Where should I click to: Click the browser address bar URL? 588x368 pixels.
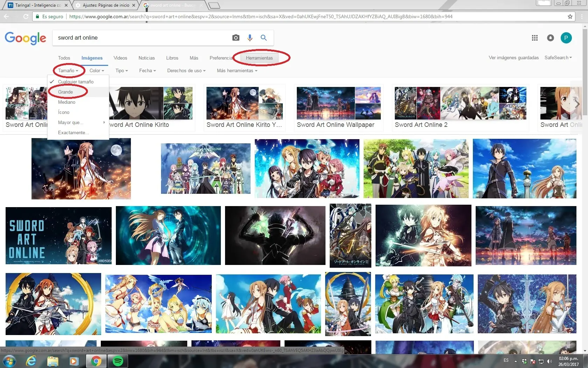click(x=261, y=16)
